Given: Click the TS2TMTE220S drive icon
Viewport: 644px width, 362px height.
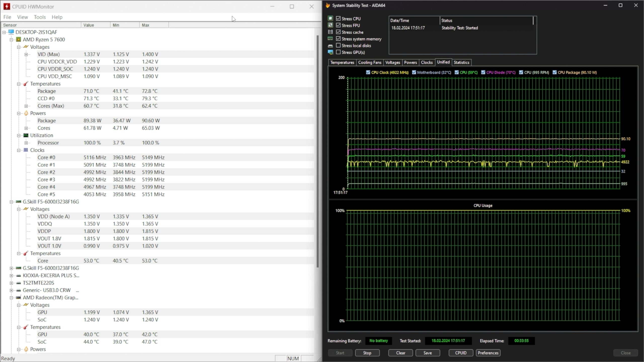Looking at the screenshot, I should tap(19, 283).
